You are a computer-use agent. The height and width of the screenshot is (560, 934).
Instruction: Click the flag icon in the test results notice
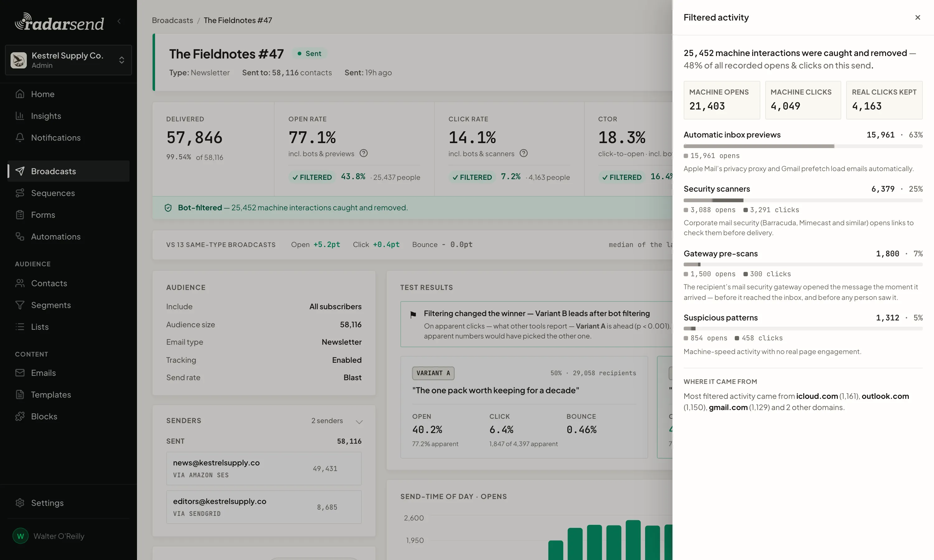pos(413,314)
